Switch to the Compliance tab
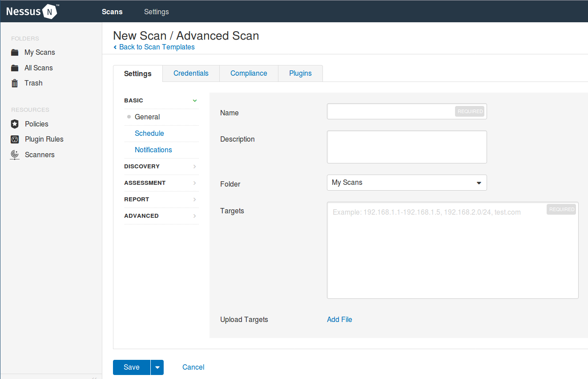Viewport: 588px width, 379px height. pyautogui.click(x=249, y=73)
